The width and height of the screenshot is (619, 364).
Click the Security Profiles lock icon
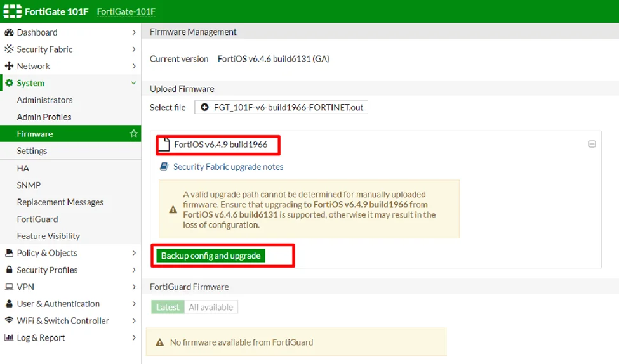[9, 270]
